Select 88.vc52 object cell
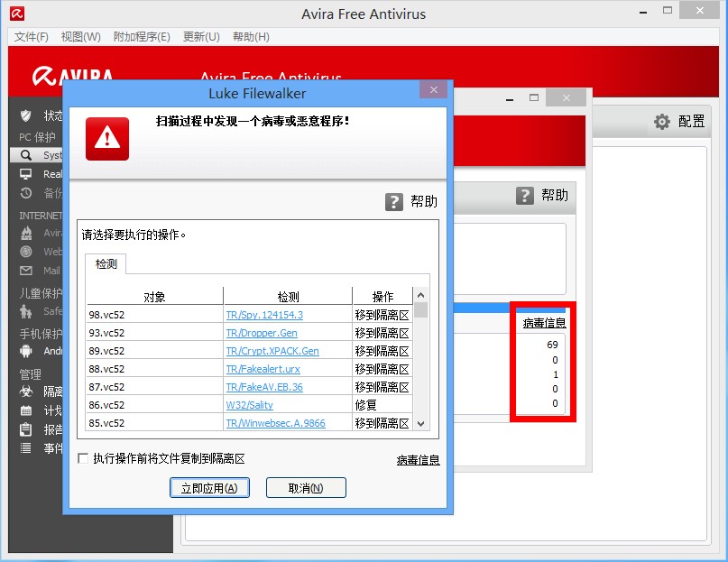 (155, 369)
